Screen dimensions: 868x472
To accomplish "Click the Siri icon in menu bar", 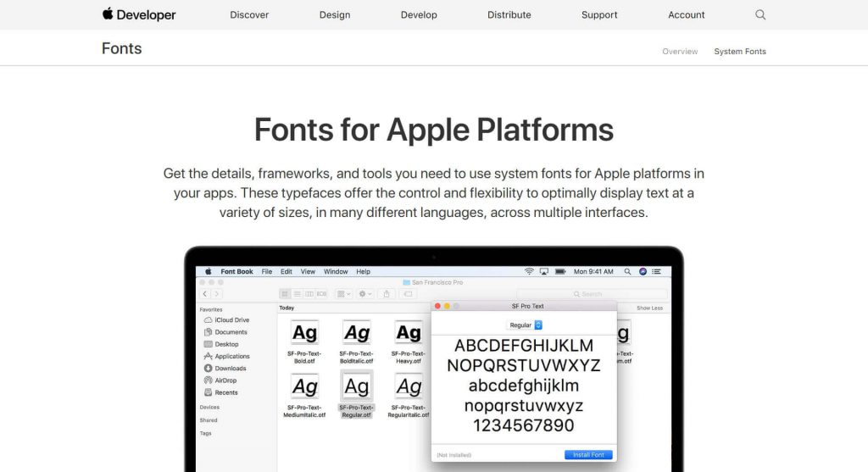I will point(643,272).
